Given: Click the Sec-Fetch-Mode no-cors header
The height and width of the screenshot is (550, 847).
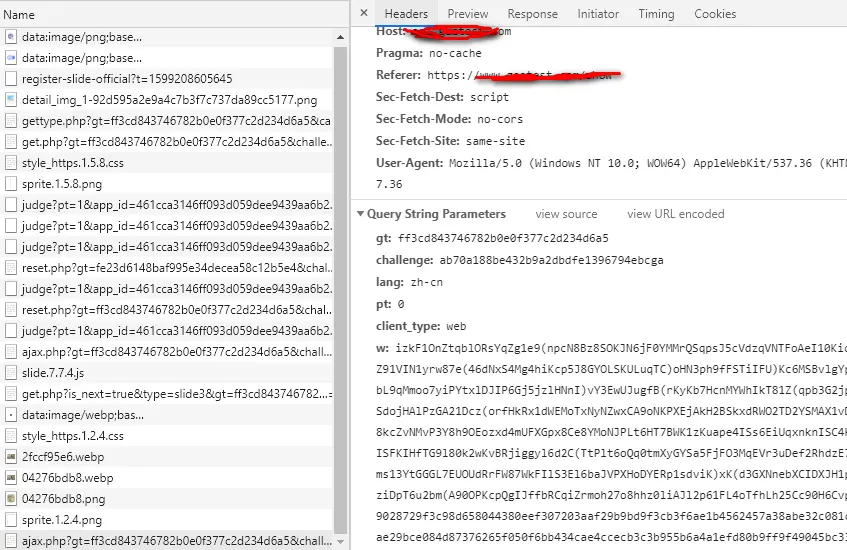Looking at the screenshot, I should (x=449, y=119).
